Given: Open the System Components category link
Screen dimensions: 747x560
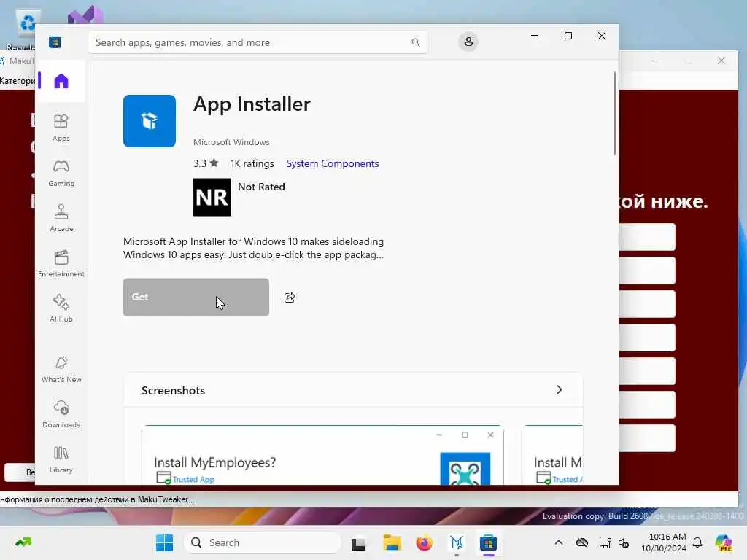Looking at the screenshot, I should point(332,163).
